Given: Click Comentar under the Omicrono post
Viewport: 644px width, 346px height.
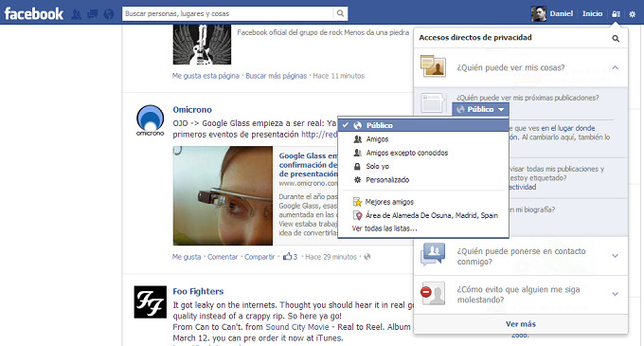Looking at the screenshot, I should (223, 257).
